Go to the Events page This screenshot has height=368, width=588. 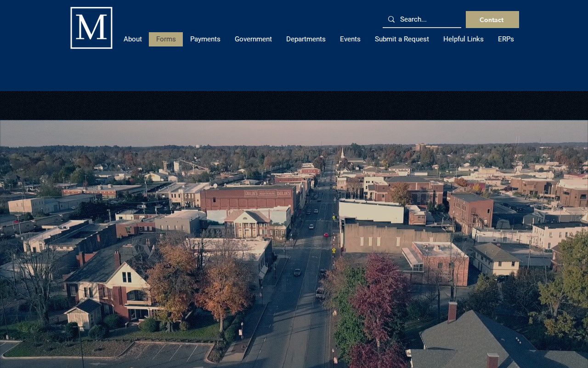[350, 39]
